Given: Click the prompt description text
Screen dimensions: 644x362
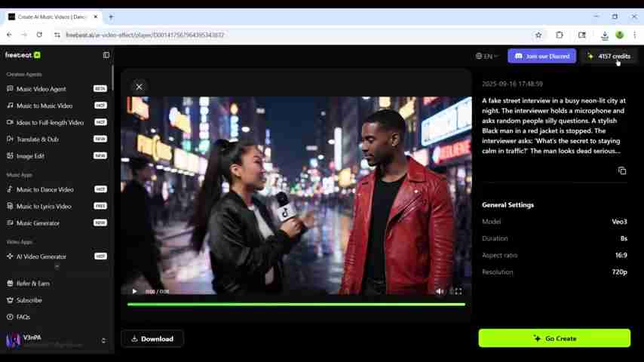Looking at the screenshot, I should pyautogui.click(x=554, y=126).
